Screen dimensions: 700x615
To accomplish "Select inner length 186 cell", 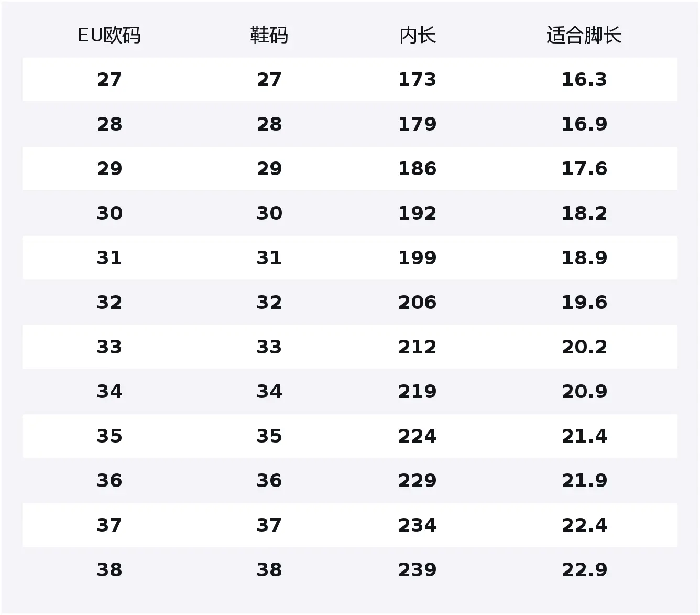I will 417,169.
